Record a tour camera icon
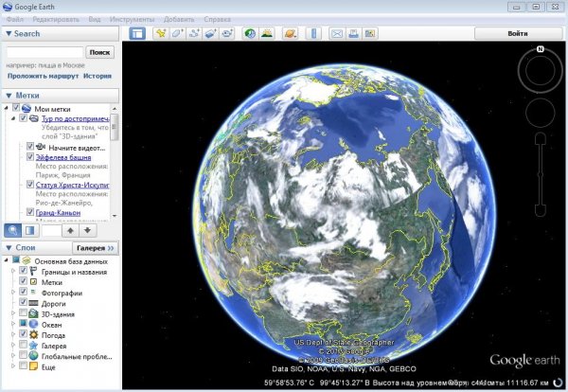This screenshot has width=568, height=392. pos(227,33)
